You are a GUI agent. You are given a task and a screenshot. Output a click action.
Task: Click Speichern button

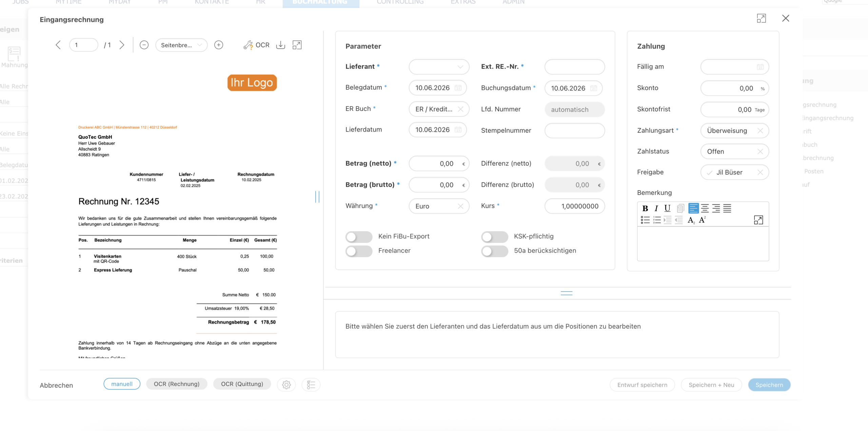click(769, 385)
